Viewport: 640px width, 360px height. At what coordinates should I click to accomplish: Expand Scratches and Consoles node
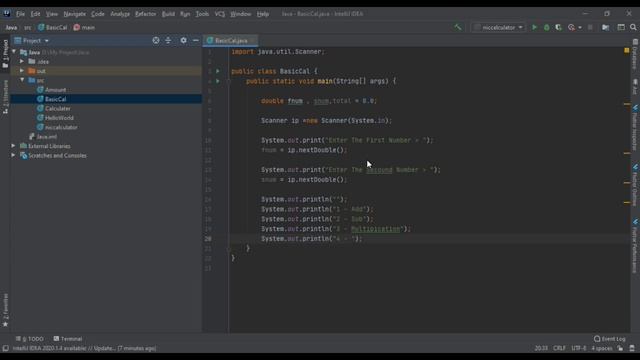click(13, 155)
